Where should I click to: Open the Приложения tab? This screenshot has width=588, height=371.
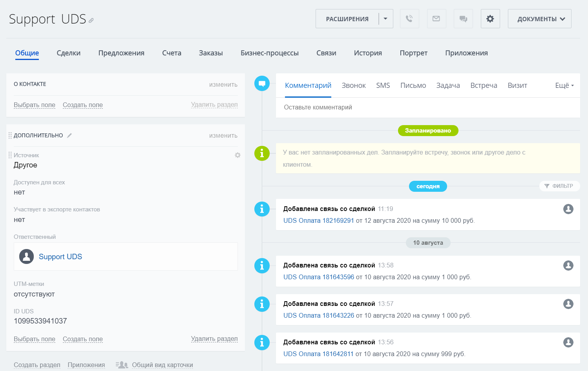[x=466, y=53]
